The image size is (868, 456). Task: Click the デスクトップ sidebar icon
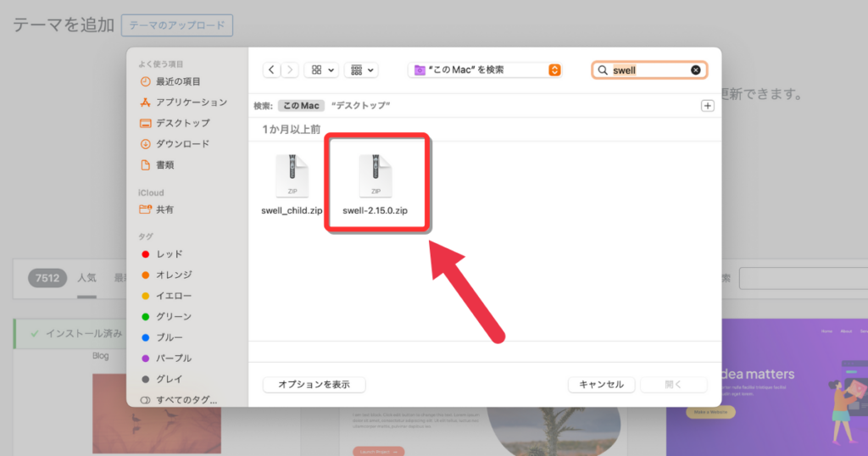(145, 123)
